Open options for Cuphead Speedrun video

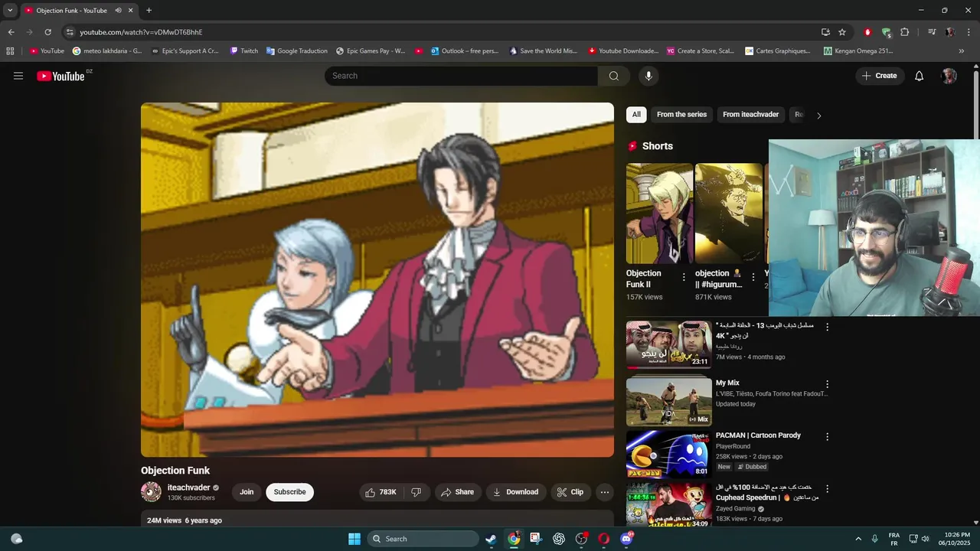[x=827, y=489]
